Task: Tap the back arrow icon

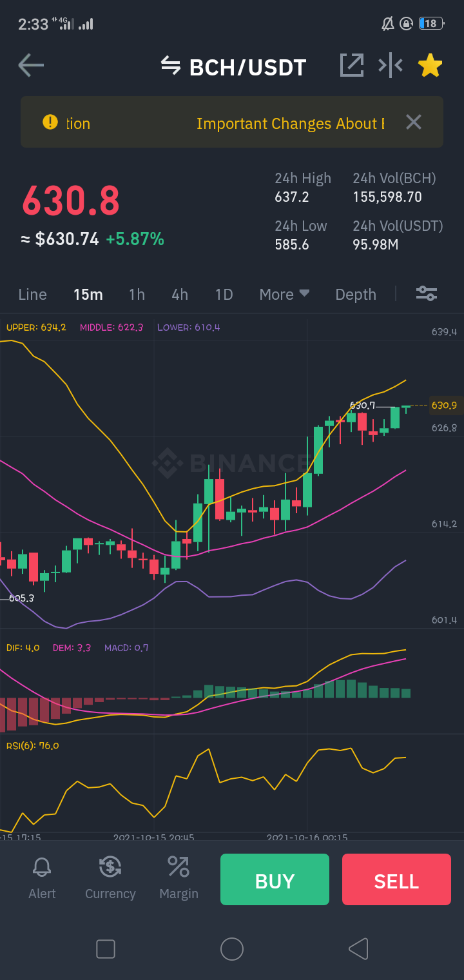Action: [31, 66]
